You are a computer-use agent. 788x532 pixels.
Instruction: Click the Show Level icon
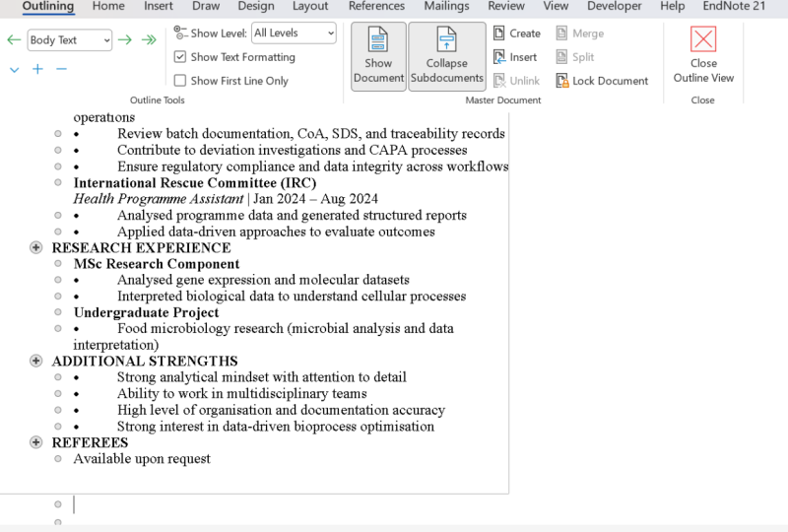(180, 33)
